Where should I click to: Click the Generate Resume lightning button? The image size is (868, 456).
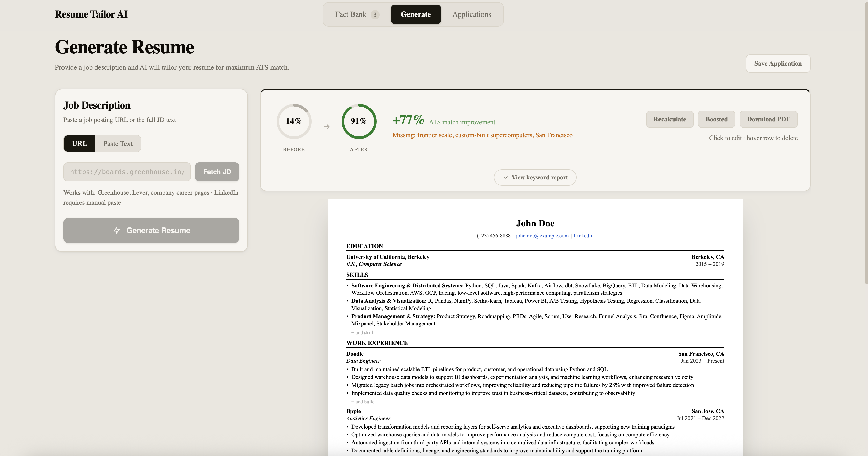[151, 230]
